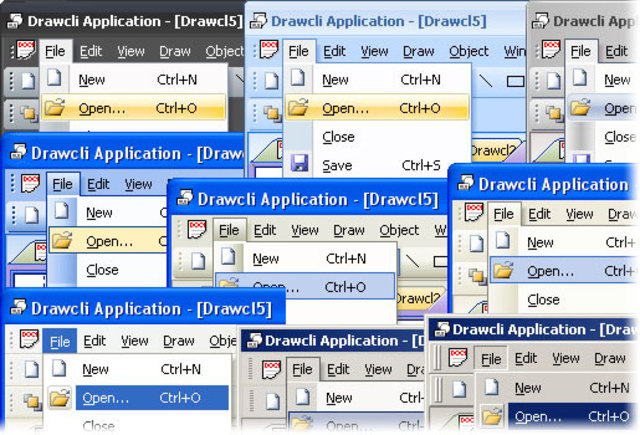Open Object menu in center blue [Drawcl5] window
Screen dimensions: 640x435
(x=399, y=231)
